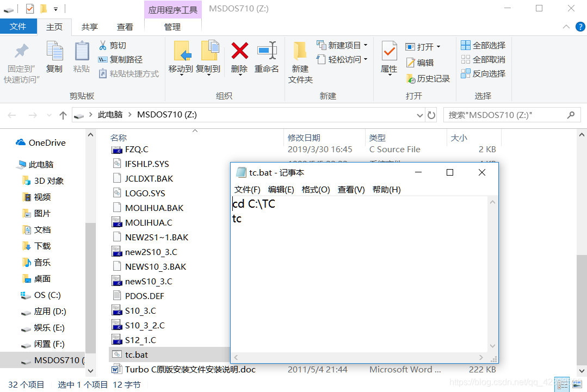The height and width of the screenshot is (392, 587).
Task: Click New Folder (新建文件夹)
Action: point(300,62)
